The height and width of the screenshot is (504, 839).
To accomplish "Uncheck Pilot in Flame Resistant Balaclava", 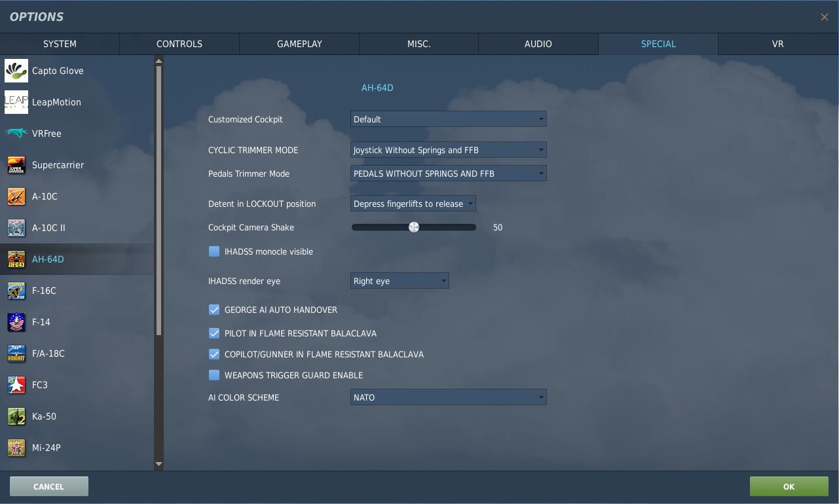I will 214,333.
